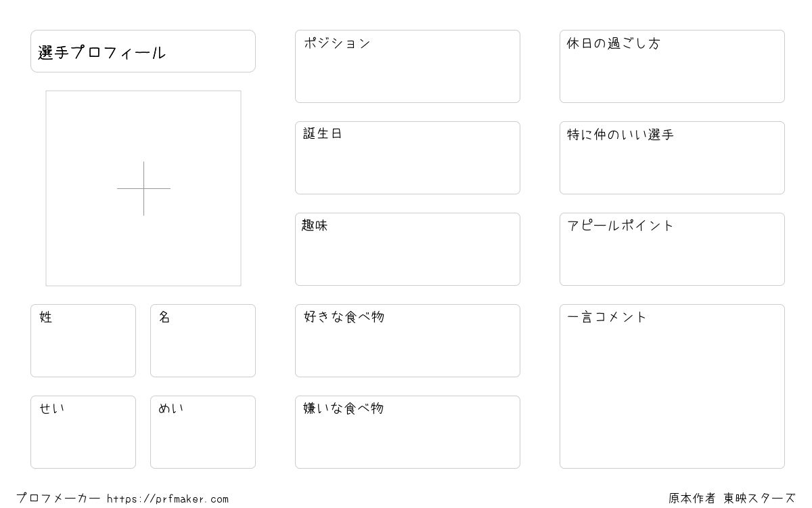Click the 好きな食べ物 field
Image resolution: width=812 pixels, height=508 pixels.
[407, 341]
